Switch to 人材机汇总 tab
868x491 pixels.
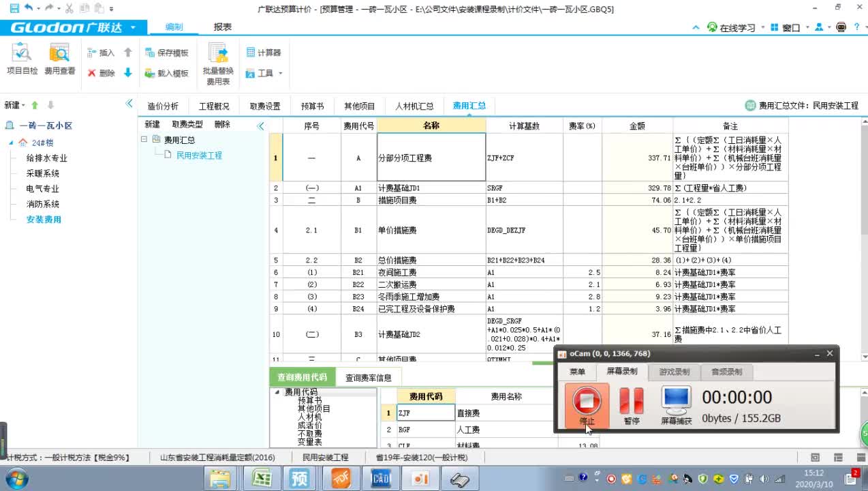(414, 106)
